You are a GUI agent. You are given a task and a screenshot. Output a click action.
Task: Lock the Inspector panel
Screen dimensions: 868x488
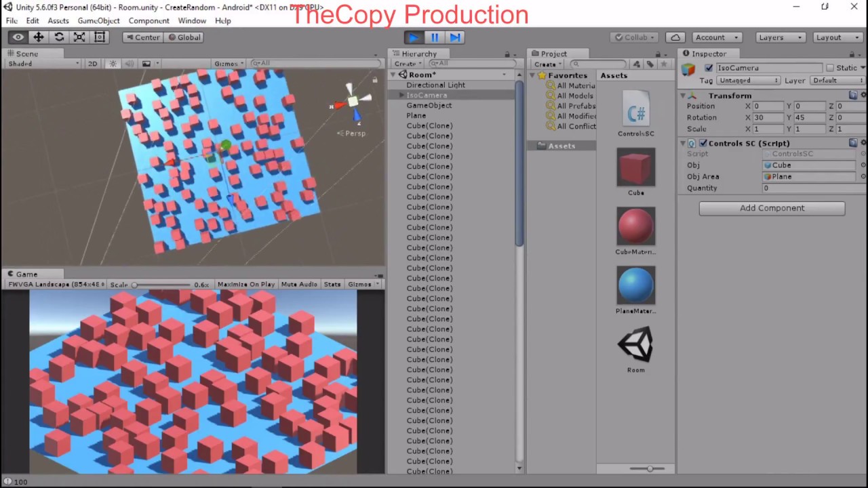pos(852,54)
